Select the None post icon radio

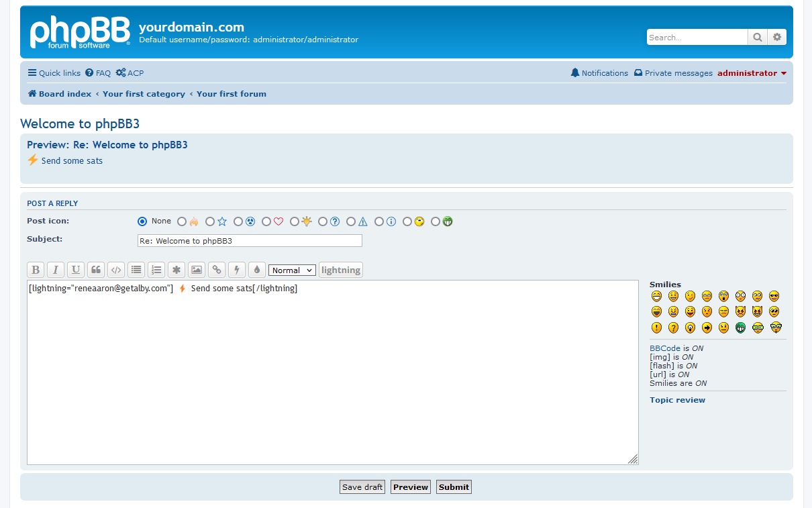click(x=142, y=221)
